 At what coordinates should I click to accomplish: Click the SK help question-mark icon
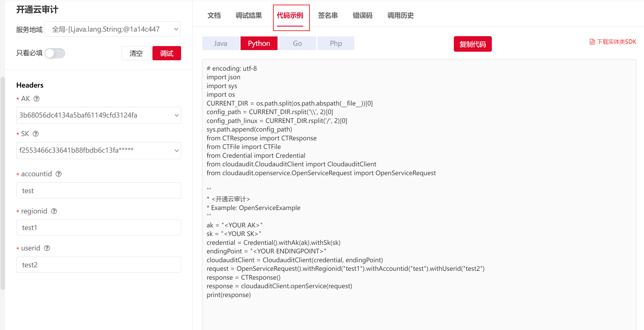click(x=36, y=134)
